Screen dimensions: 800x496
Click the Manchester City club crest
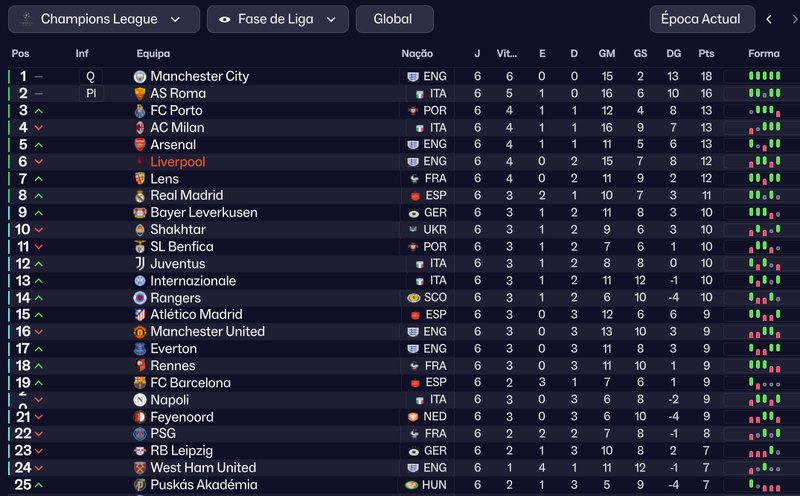click(x=140, y=77)
